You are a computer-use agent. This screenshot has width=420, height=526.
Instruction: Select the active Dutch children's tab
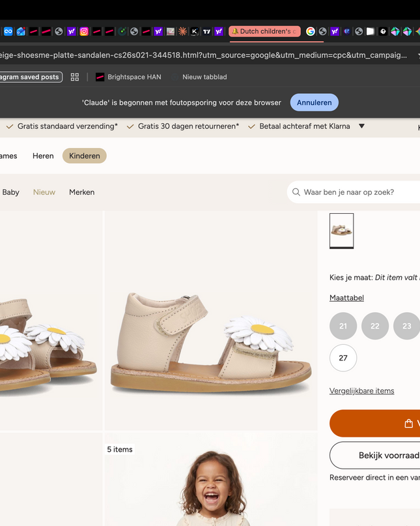(x=265, y=31)
